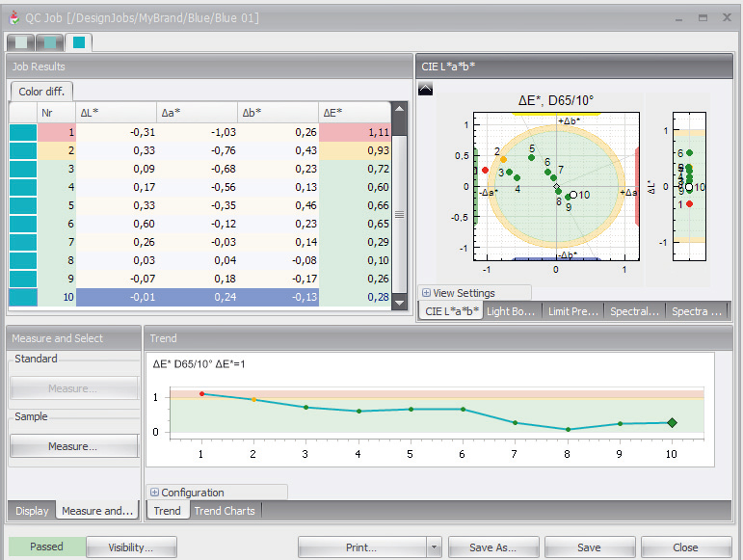Maximize the QC Job window

click(703, 18)
